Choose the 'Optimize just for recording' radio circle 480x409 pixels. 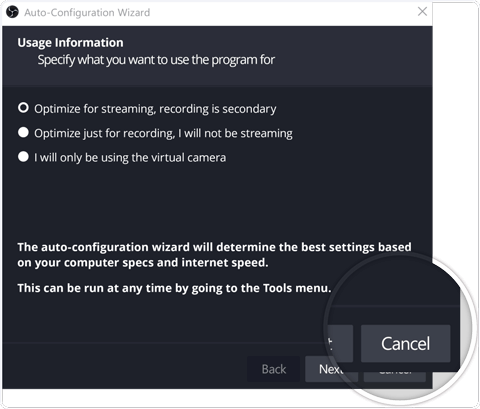[x=23, y=132]
